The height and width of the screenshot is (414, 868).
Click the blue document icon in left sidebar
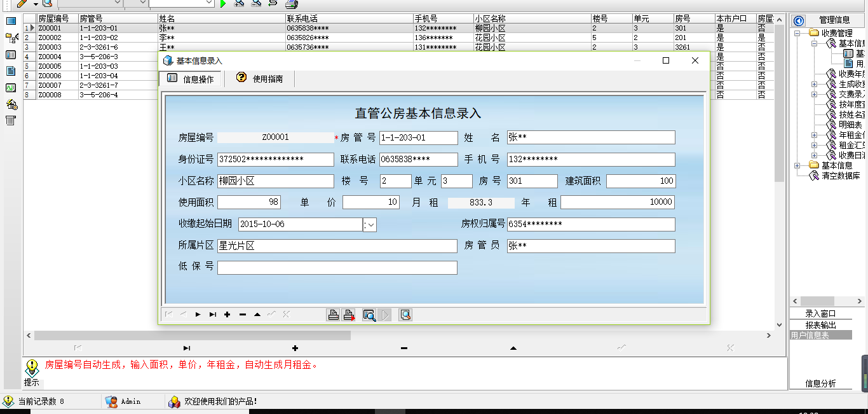(x=11, y=71)
